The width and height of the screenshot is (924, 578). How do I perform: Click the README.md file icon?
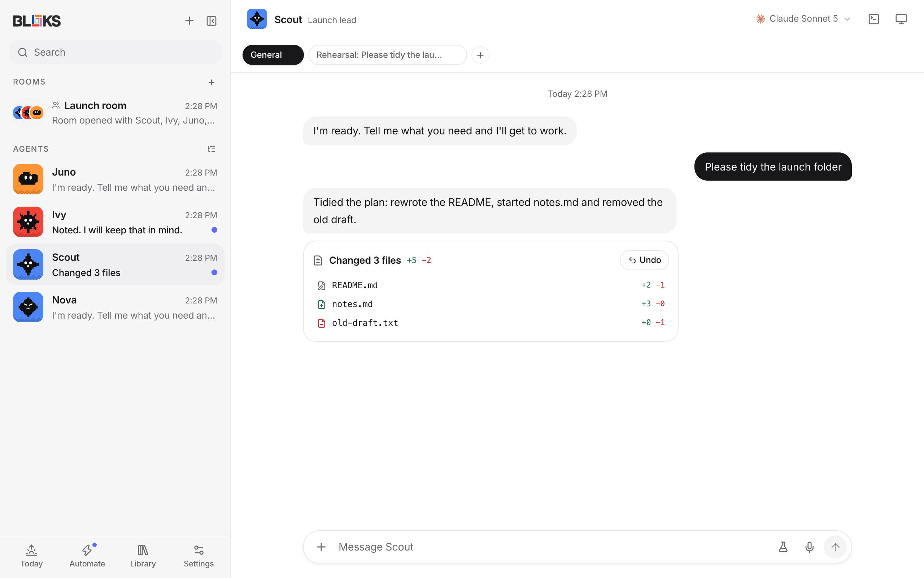pyautogui.click(x=322, y=285)
